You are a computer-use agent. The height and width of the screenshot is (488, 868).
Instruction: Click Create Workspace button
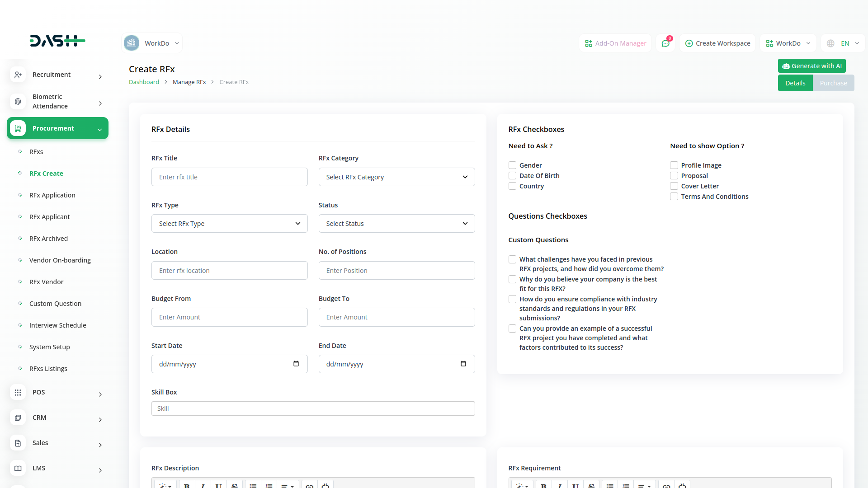click(717, 43)
